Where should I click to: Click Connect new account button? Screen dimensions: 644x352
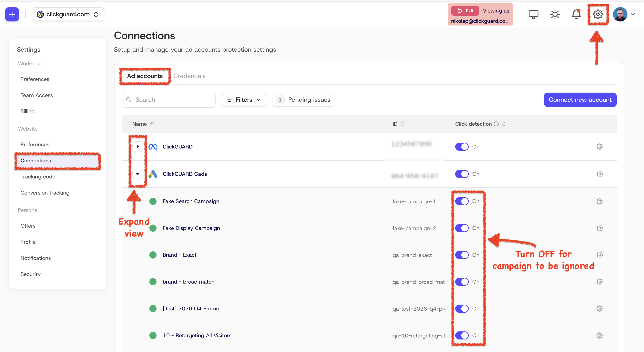pyautogui.click(x=580, y=100)
